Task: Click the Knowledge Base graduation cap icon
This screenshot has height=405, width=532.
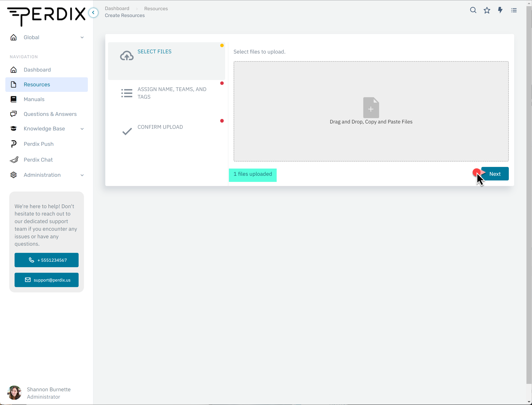Action: point(14,129)
